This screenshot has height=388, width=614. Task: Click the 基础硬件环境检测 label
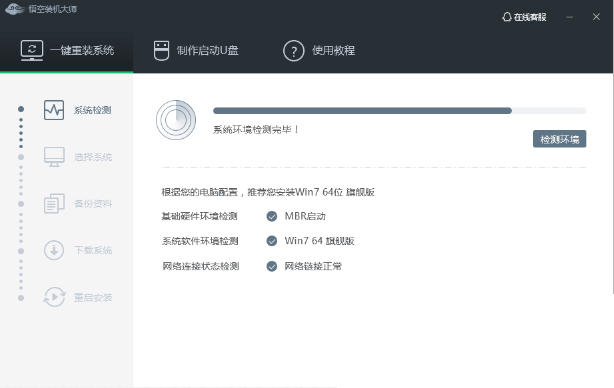199,216
